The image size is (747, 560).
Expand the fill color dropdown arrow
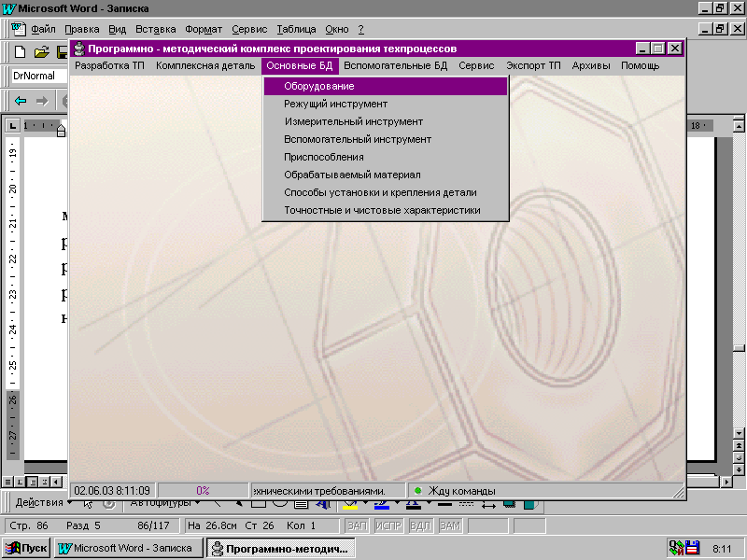365,502
